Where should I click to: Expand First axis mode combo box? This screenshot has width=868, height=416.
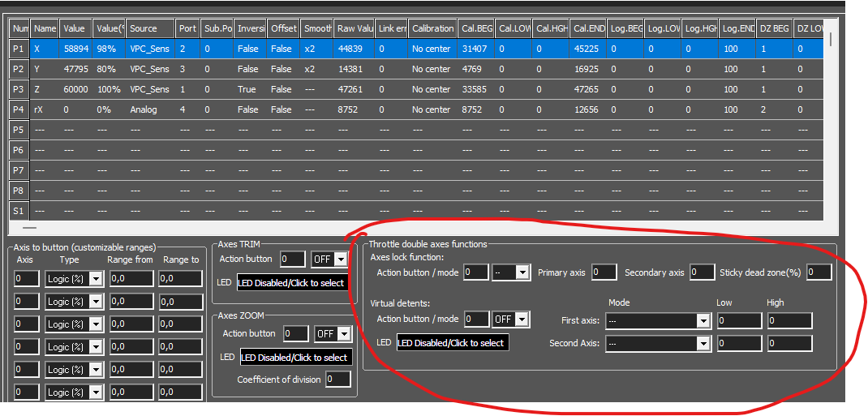pyautogui.click(x=658, y=321)
